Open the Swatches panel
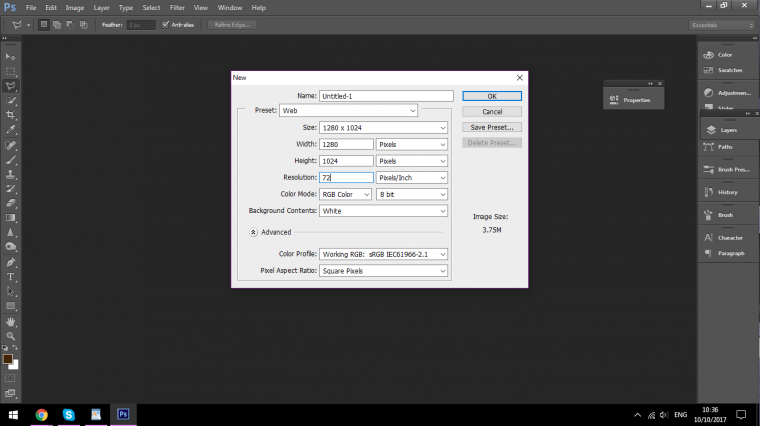Image resolution: width=760 pixels, height=426 pixels. click(x=723, y=70)
